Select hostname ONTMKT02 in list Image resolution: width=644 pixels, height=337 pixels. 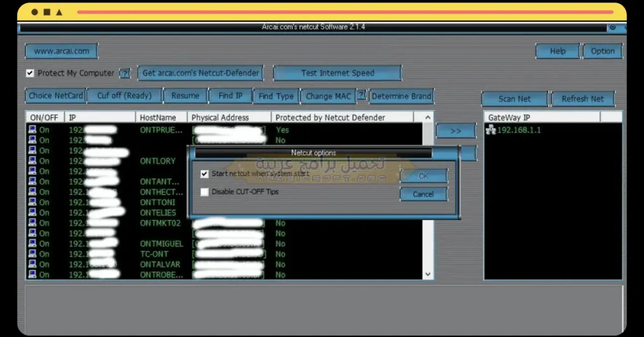click(x=160, y=223)
